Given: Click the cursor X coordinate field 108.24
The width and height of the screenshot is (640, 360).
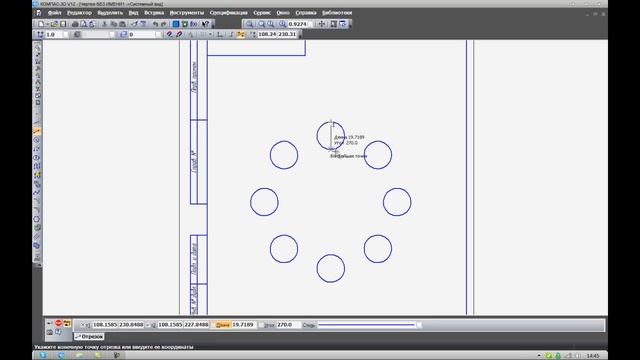Looking at the screenshot, I should 267,34.
